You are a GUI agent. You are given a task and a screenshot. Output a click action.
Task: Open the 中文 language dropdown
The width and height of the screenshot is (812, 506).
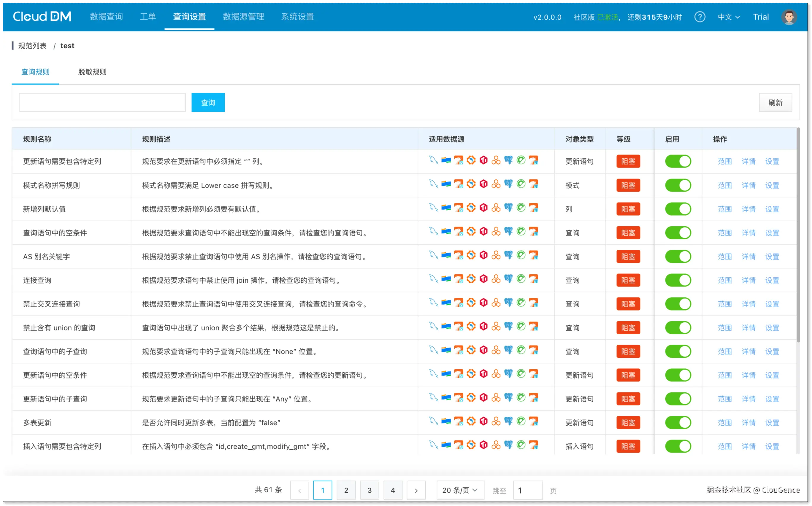click(x=728, y=17)
